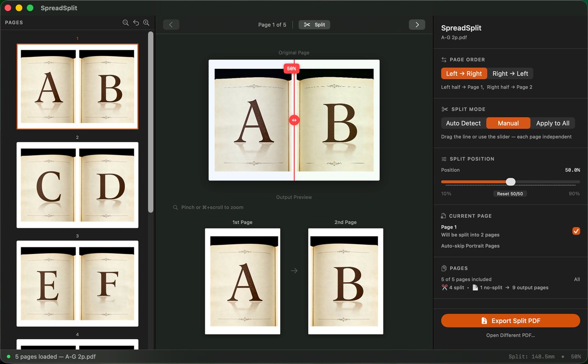Click the All link in Pages section
The width and height of the screenshot is (588, 364).
click(x=577, y=279)
